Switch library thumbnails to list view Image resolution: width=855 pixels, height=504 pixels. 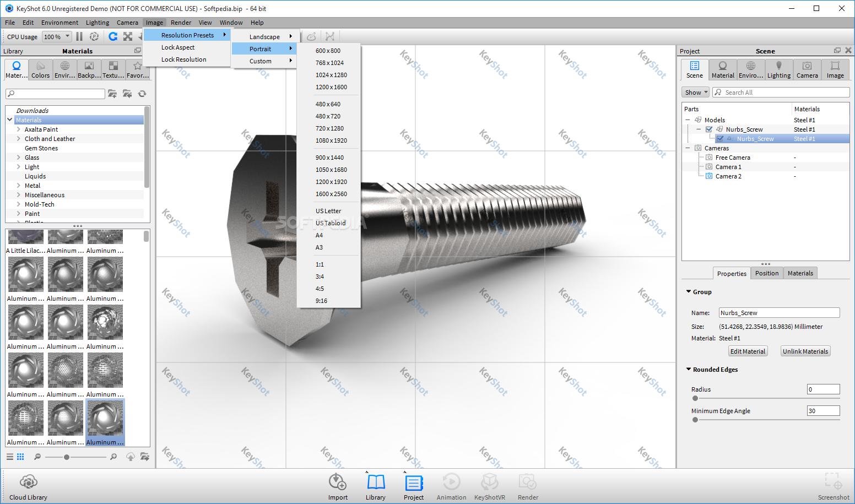tap(9, 457)
